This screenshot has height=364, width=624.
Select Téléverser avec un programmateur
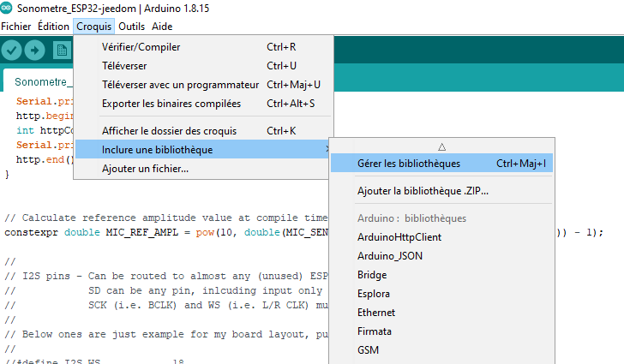[x=203, y=85]
